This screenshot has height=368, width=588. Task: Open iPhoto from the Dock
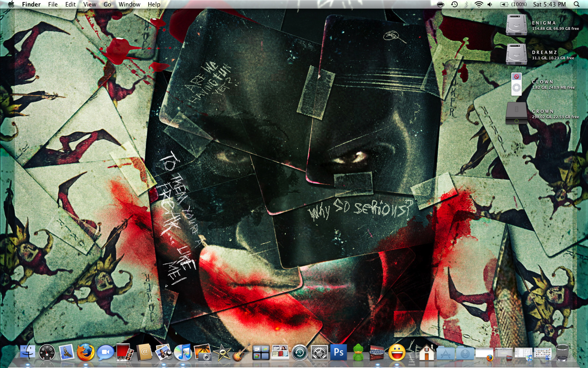pyautogui.click(x=203, y=352)
